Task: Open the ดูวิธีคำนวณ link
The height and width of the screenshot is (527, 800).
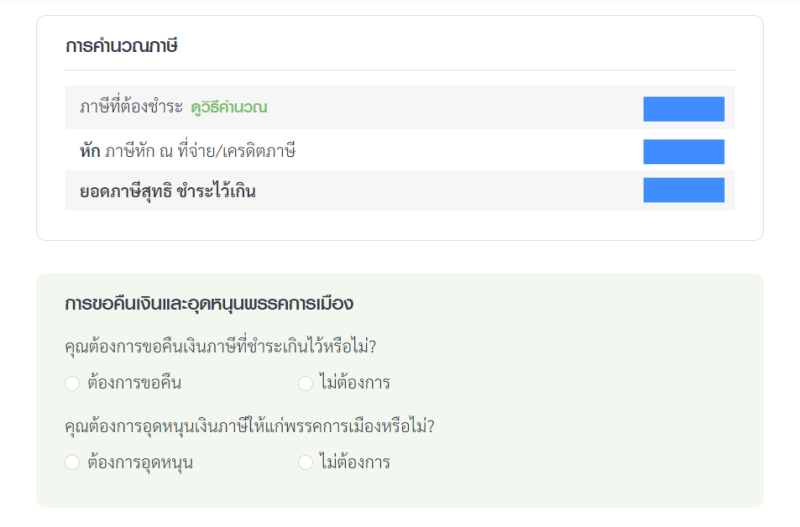Action: pos(229,107)
